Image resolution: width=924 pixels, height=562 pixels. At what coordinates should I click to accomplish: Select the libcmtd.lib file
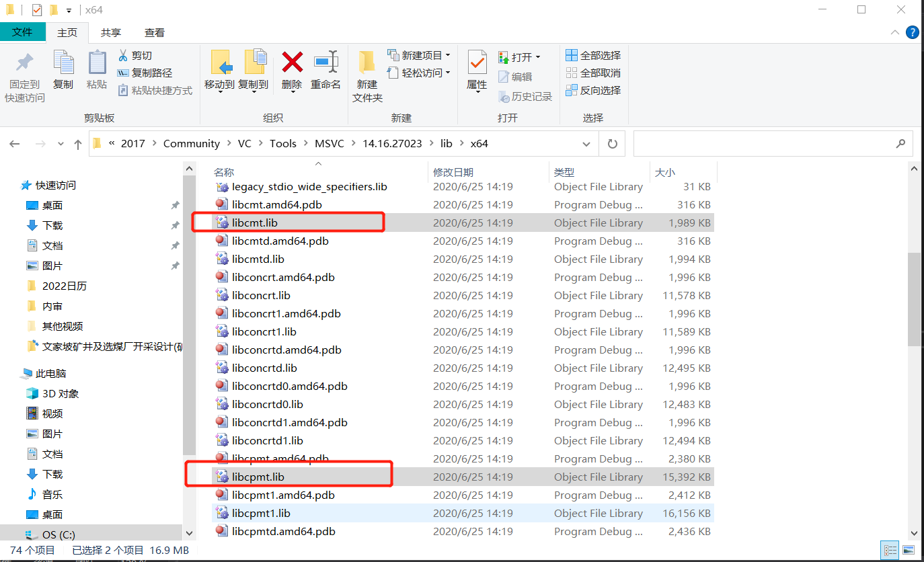[258, 259]
